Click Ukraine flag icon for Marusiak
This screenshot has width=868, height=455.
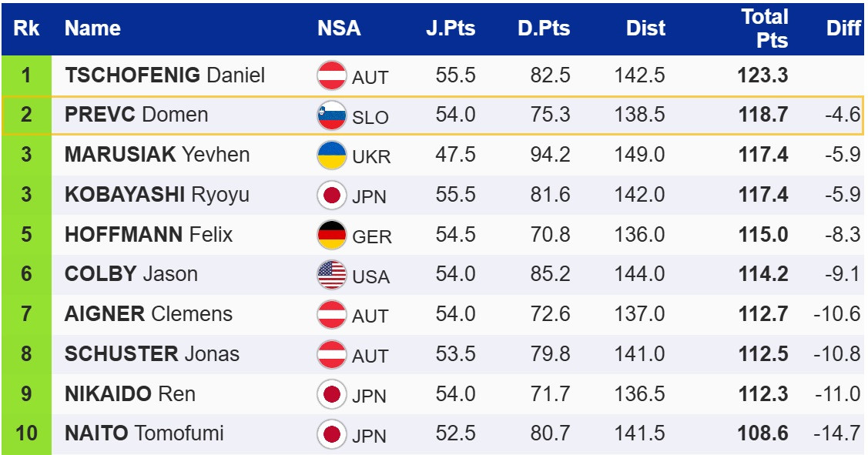click(332, 155)
